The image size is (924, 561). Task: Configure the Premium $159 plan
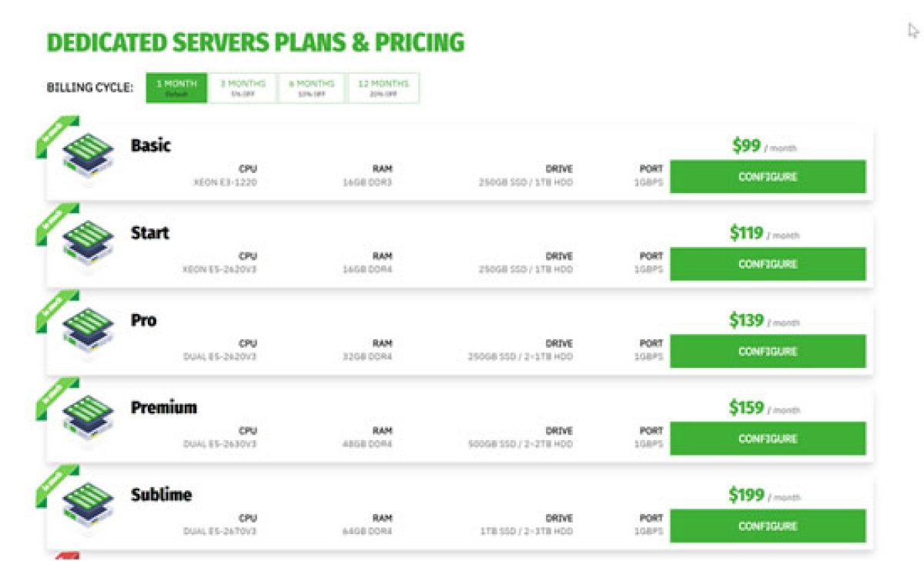coord(768,439)
